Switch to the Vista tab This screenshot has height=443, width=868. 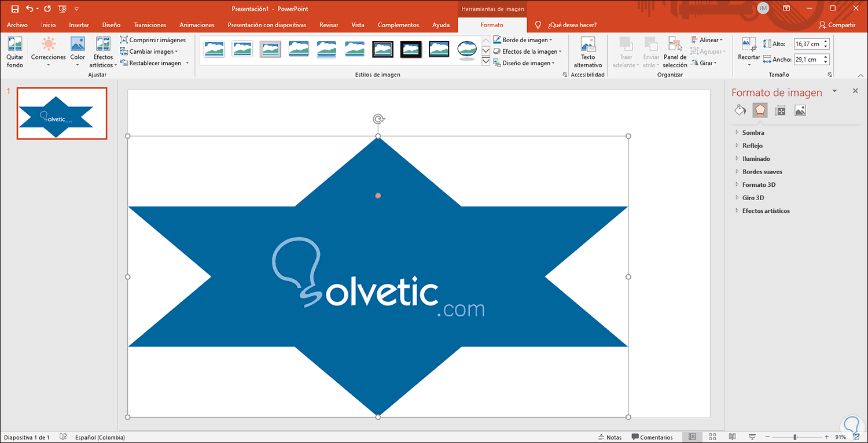(358, 25)
